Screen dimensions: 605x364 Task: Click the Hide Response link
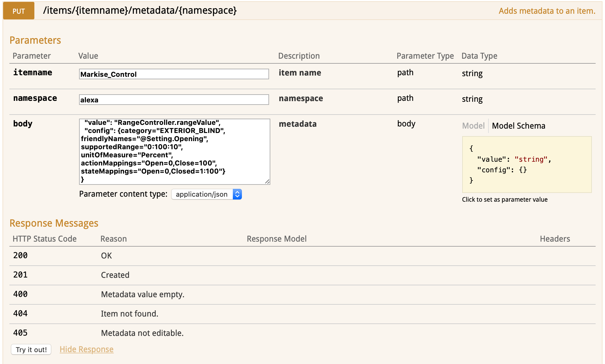87,349
